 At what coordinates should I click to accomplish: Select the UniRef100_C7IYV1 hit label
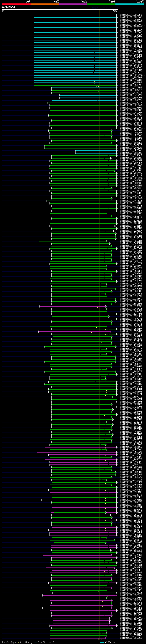[131, 95]
